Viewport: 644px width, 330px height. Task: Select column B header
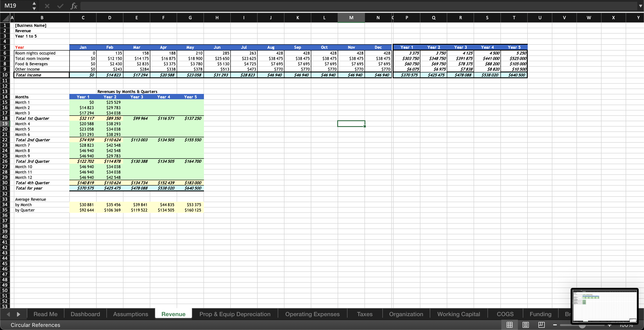pos(42,18)
